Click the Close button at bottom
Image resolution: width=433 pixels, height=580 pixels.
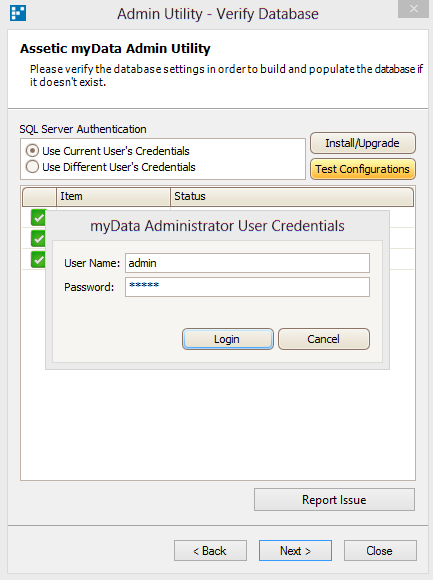pos(380,550)
